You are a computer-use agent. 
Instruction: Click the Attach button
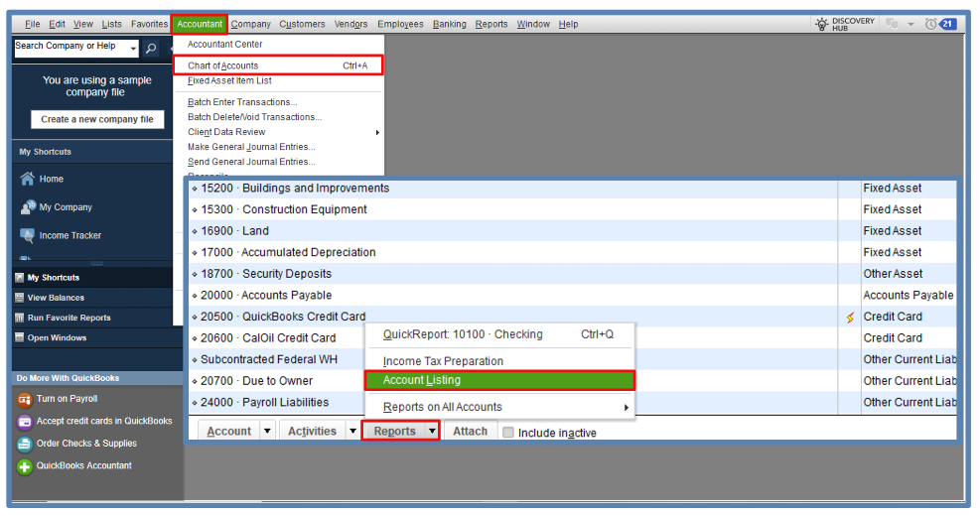click(x=470, y=431)
